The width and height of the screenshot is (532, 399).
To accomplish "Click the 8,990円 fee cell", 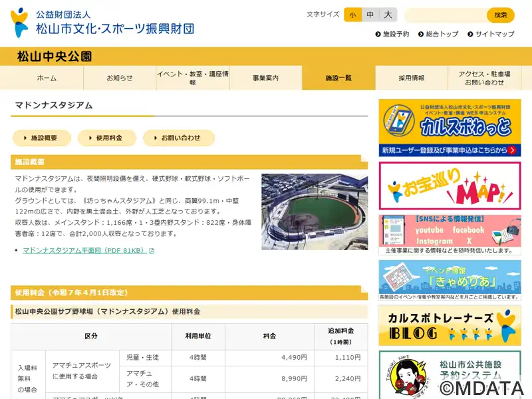I will tap(270, 379).
